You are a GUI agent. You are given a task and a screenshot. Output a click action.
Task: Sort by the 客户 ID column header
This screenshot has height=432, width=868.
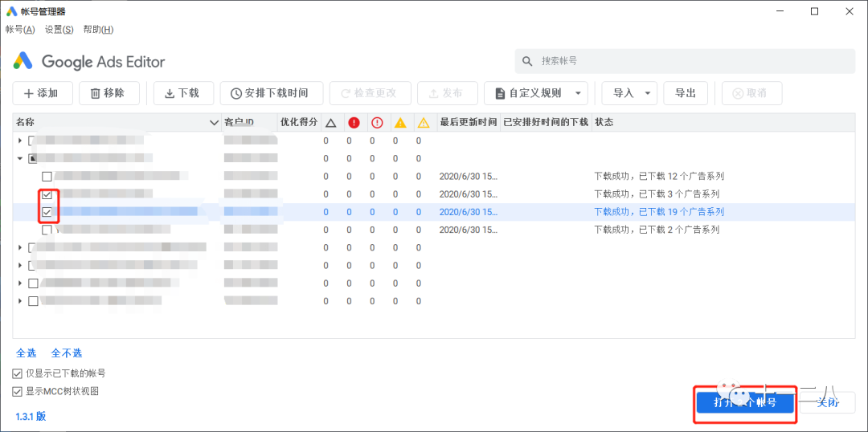pyautogui.click(x=249, y=123)
